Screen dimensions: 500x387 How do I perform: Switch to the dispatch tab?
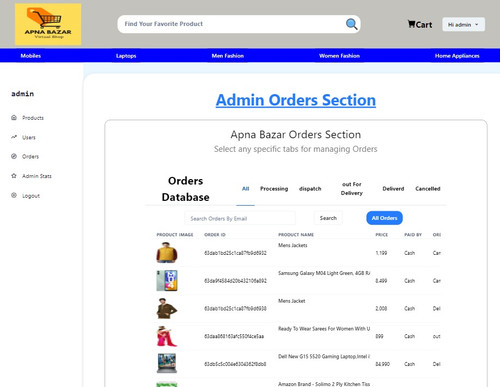point(310,189)
